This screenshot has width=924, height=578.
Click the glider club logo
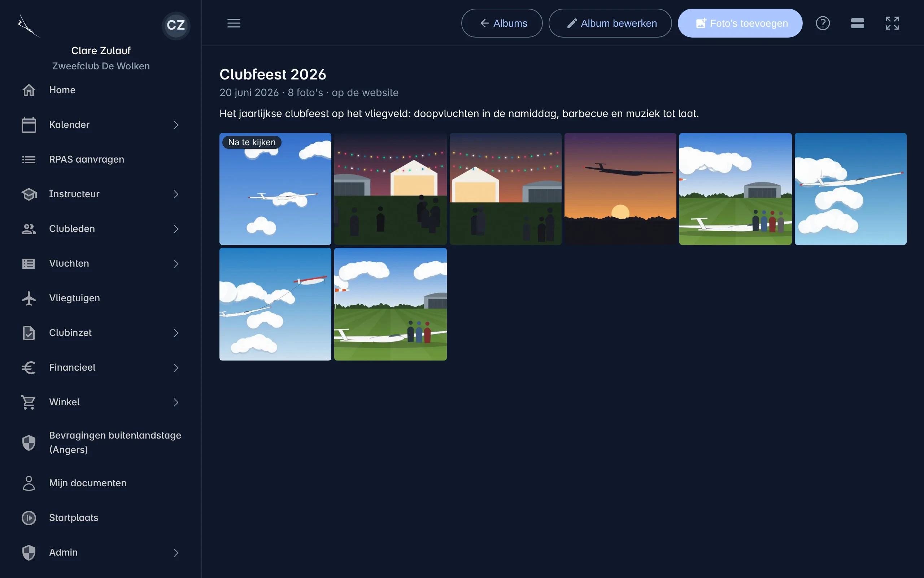(29, 26)
